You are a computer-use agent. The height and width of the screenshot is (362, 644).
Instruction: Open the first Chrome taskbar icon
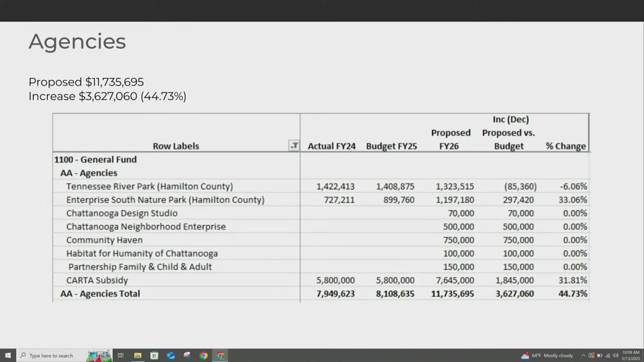[x=204, y=355]
